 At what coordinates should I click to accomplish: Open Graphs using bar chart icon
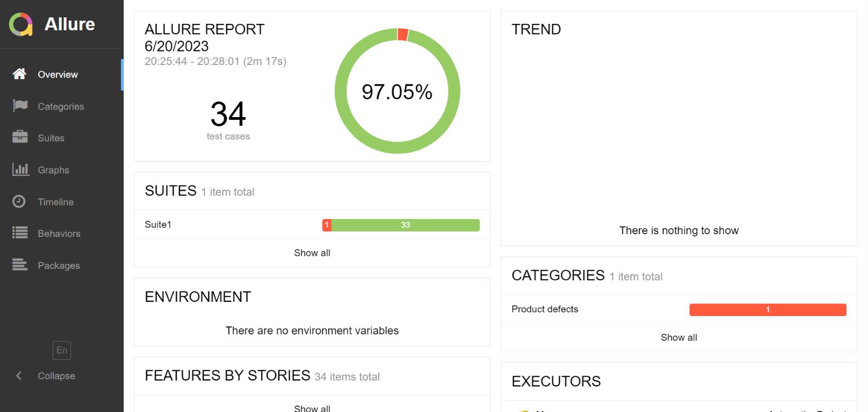[20, 169]
